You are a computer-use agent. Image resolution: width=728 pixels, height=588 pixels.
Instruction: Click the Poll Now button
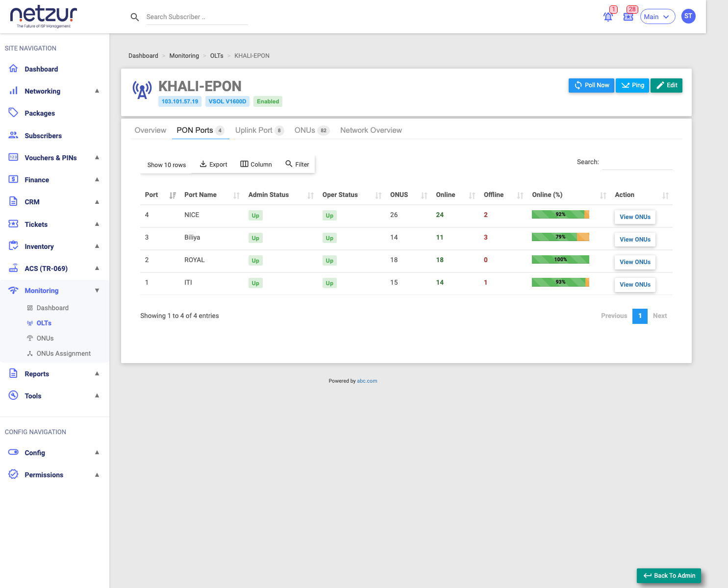tap(591, 85)
